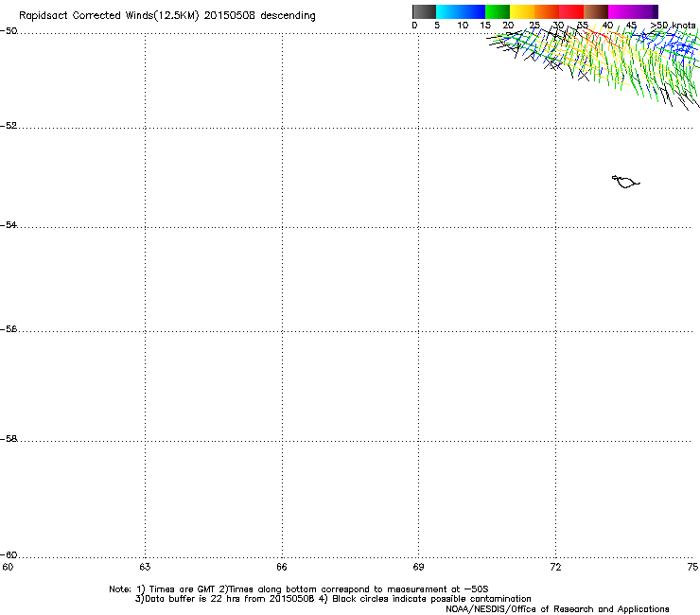Click the 'Data buffer is 22 hrs' note
The image size is (700, 615).
pos(193,599)
